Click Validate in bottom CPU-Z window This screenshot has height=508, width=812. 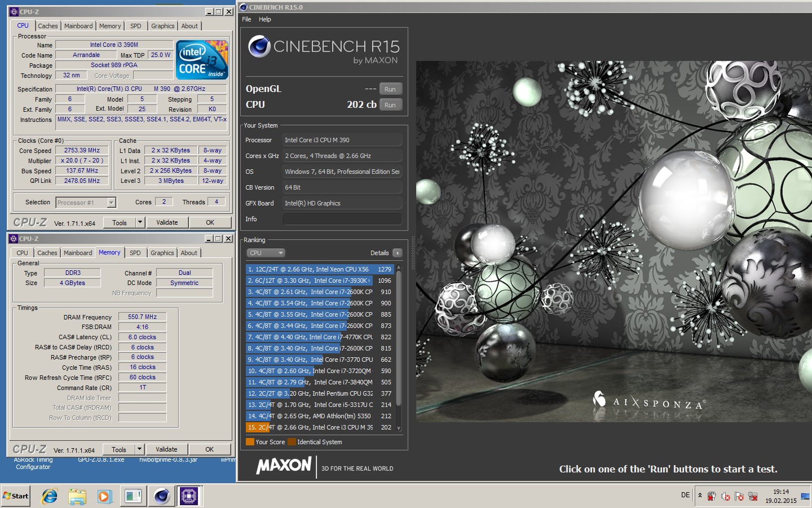tap(166, 449)
